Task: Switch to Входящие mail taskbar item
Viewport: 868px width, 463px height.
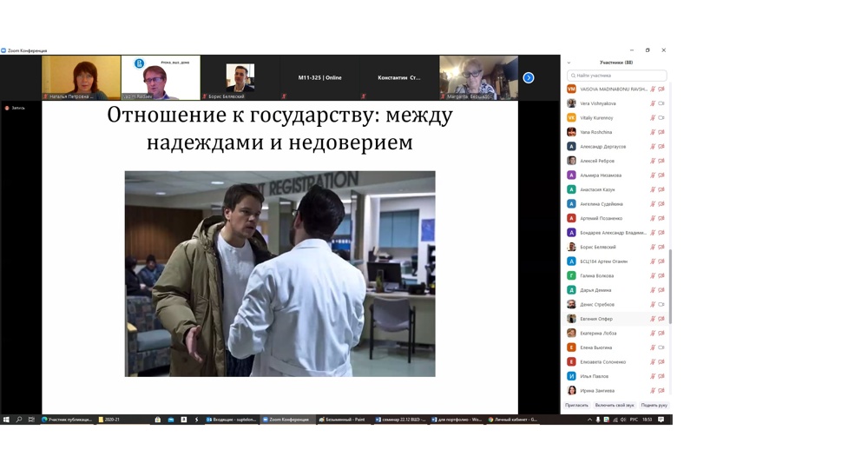Action: coord(232,420)
